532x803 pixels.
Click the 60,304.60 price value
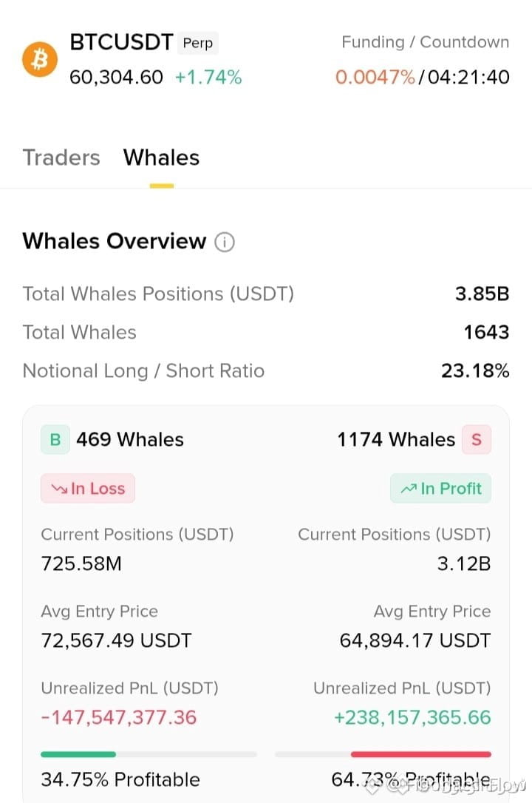click(116, 78)
